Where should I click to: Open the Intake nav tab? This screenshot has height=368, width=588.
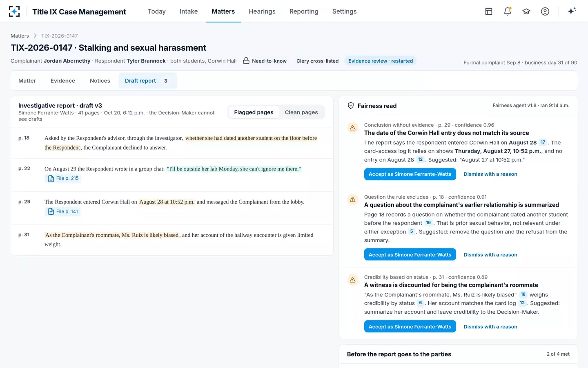[189, 11]
